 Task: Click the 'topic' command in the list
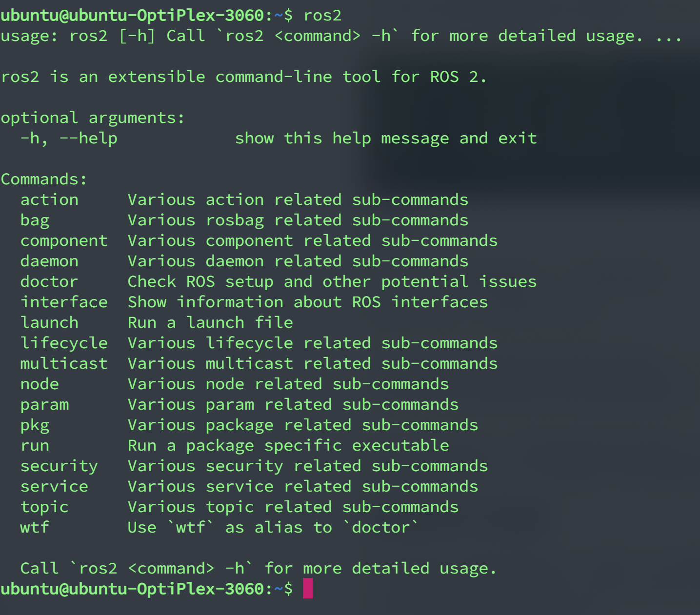pyautogui.click(x=44, y=507)
